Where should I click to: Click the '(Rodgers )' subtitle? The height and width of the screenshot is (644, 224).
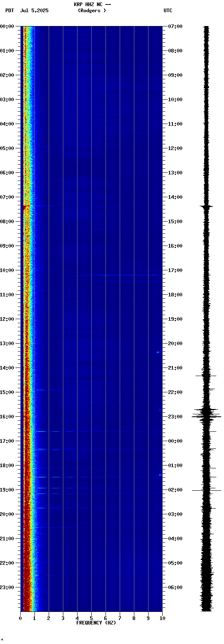pyautogui.click(x=92, y=11)
